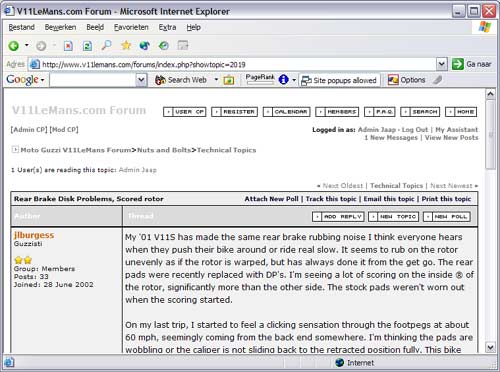Screen dimensions: 500x372
Task: Click the vertical scrollbar down arrow
Action: tap(490, 347)
